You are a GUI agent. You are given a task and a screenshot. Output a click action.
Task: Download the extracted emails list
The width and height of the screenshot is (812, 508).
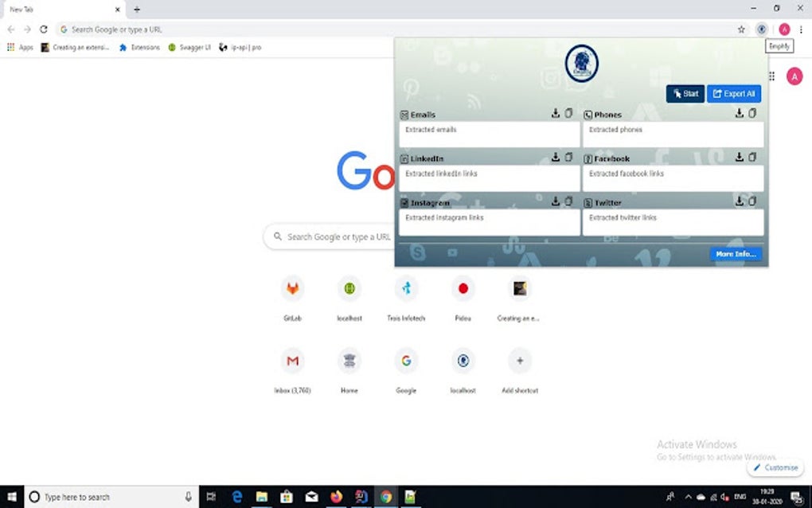point(556,113)
